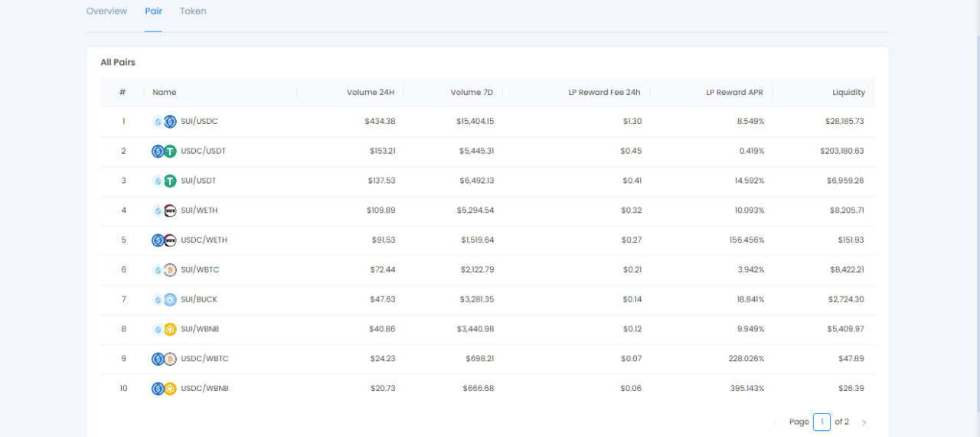Click the $6,492.13 7D volume value
This screenshot has width=980, height=437.
coord(477,181)
